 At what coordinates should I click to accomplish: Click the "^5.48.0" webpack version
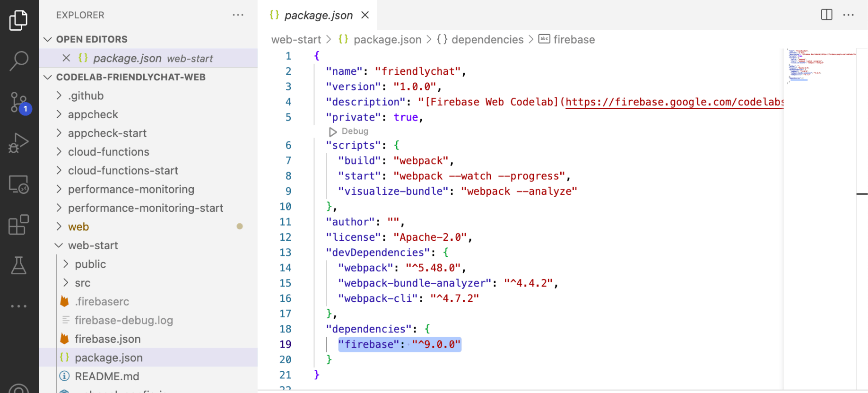click(x=433, y=268)
